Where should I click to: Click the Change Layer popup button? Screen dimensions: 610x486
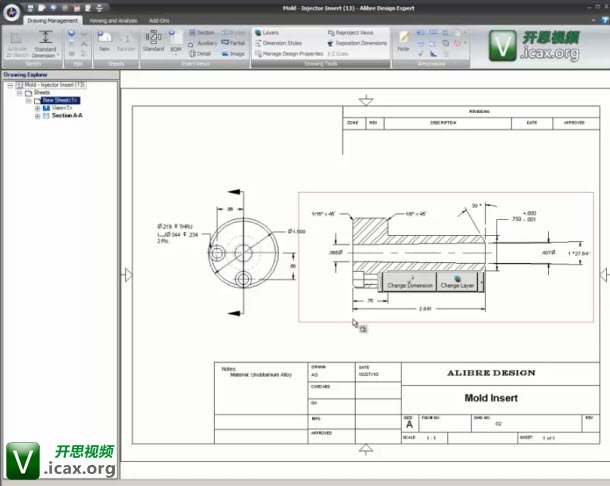tap(458, 282)
